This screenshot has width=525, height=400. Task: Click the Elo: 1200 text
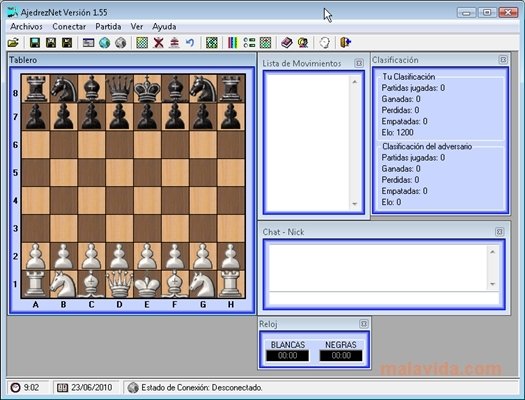pos(397,133)
